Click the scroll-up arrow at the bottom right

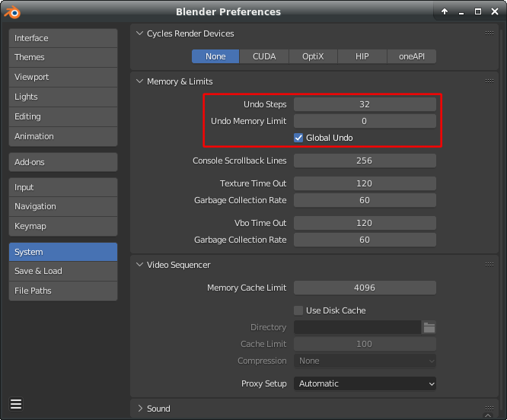(x=488, y=415)
